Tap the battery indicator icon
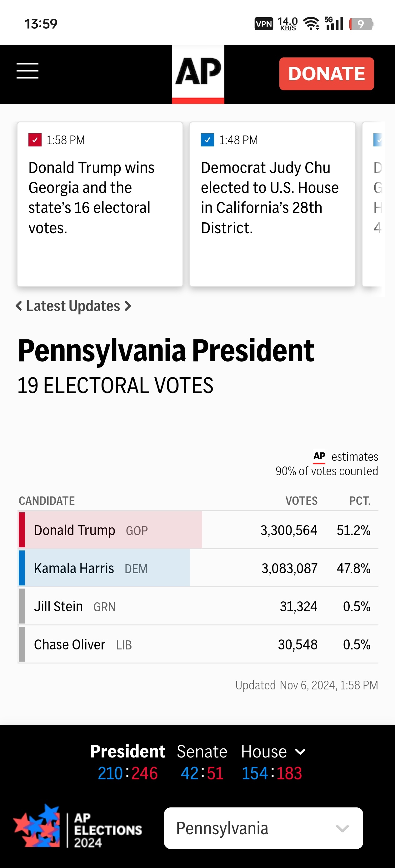This screenshot has width=395, height=868. tap(361, 24)
